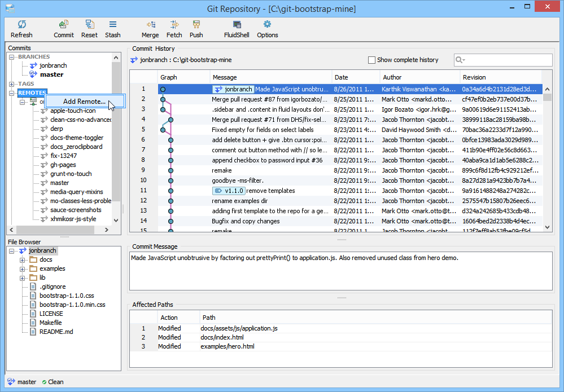This screenshot has width=564, height=392.
Task: Expand the lib folder node
Action: tap(23, 278)
